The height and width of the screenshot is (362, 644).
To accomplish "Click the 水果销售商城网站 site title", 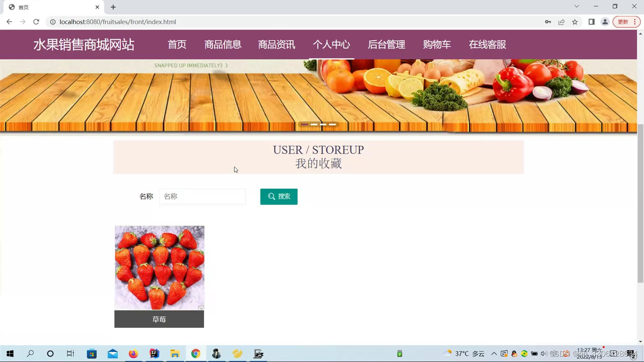I will coord(84,44).
